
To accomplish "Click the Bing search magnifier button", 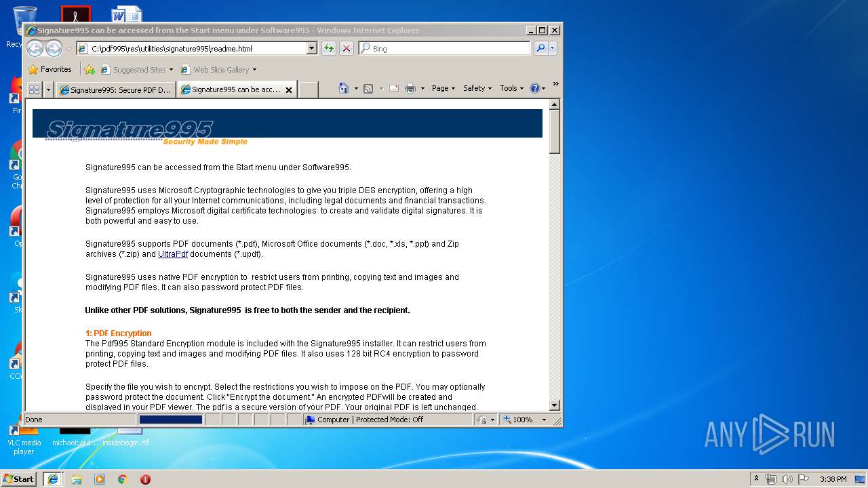I will [x=540, y=48].
